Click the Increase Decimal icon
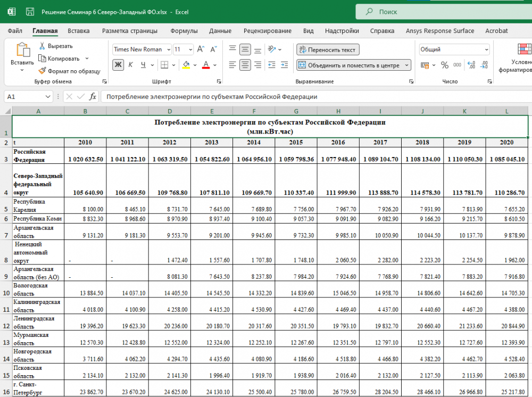Screen dimensions: 532x397 coord(471,65)
